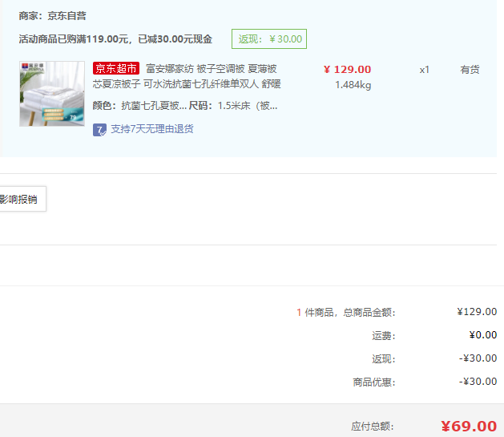The width and height of the screenshot is (504, 437).
Task: Click the 颜色：抗菌七孔夏被 attribute text
Action: (139, 106)
